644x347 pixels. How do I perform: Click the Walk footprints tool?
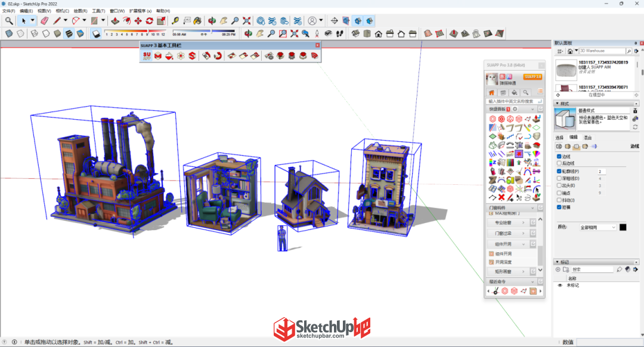point(340,33)
